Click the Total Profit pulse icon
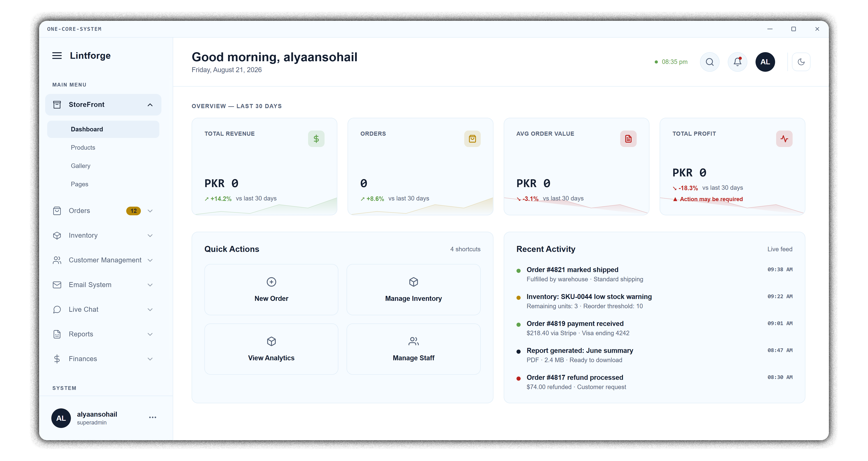Viewport: 868px width, 461px height. tap(784, 139)
